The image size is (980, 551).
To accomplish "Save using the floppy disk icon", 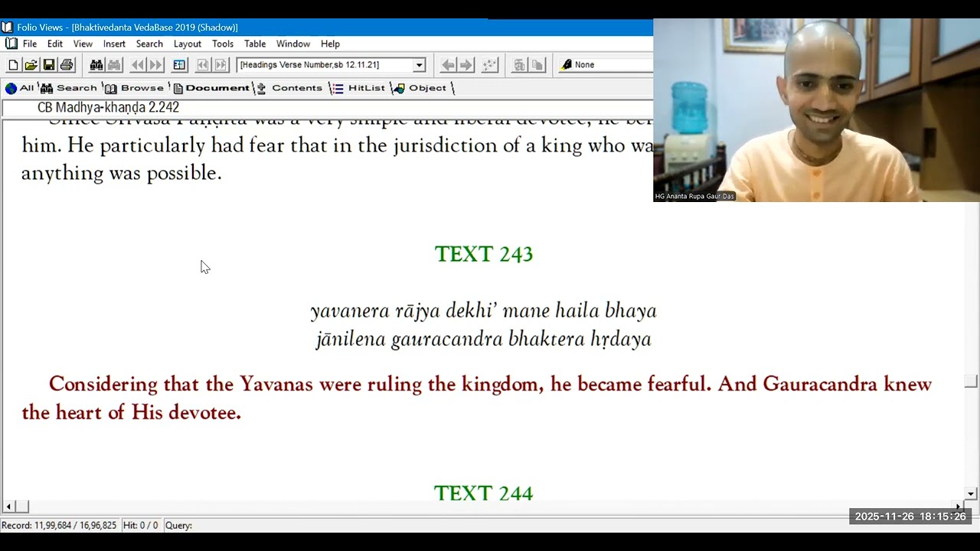I will pyautogui.click(x=48, y=65).
